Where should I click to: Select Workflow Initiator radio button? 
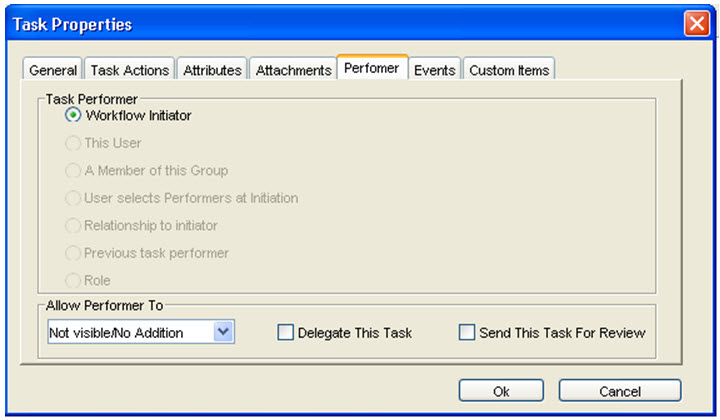(73, 115)
